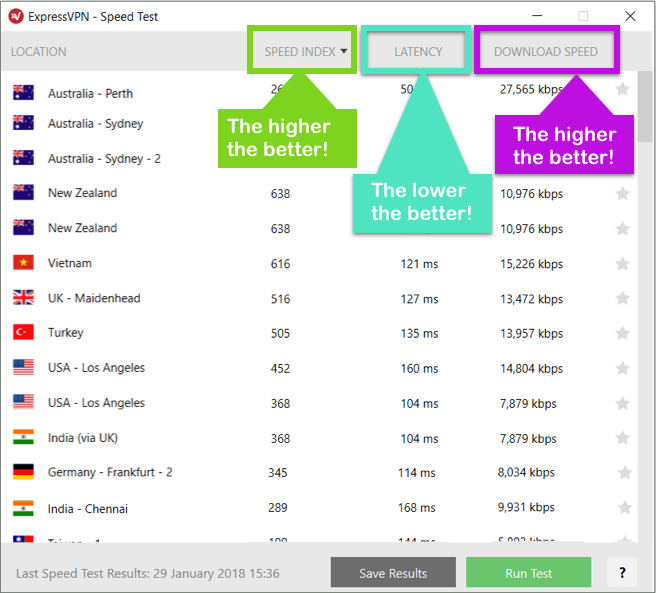Click the Australia - Sydney - 2 flag icon
Viewport: 656px width, 593px height.
pos(23,158)
